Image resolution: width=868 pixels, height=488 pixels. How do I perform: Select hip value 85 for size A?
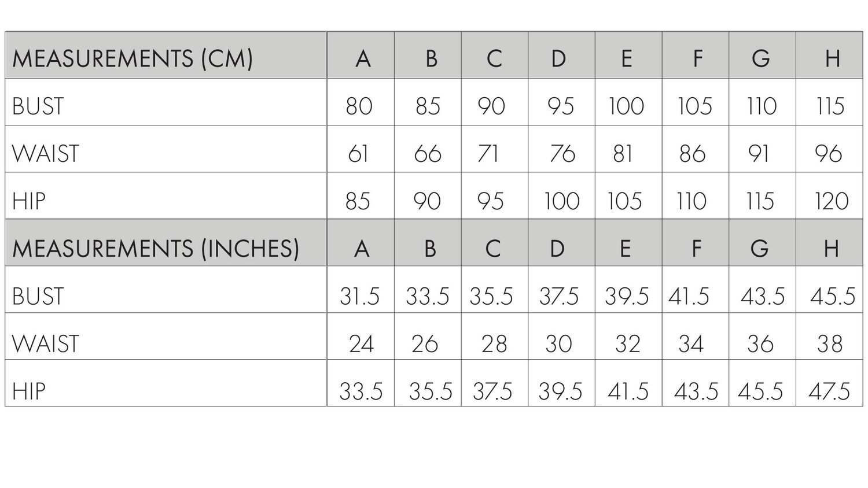click(358, 201)
